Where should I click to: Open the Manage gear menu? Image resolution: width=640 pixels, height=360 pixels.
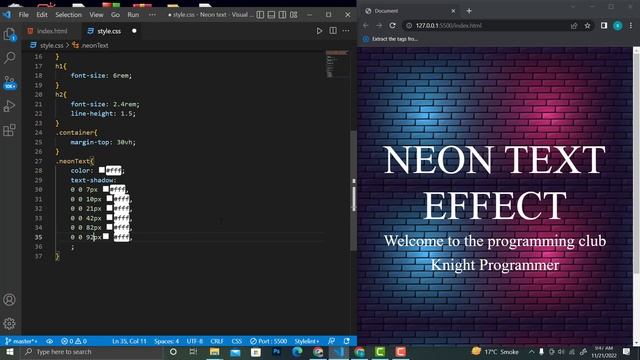pyautogui.click(x=9, y=324)
